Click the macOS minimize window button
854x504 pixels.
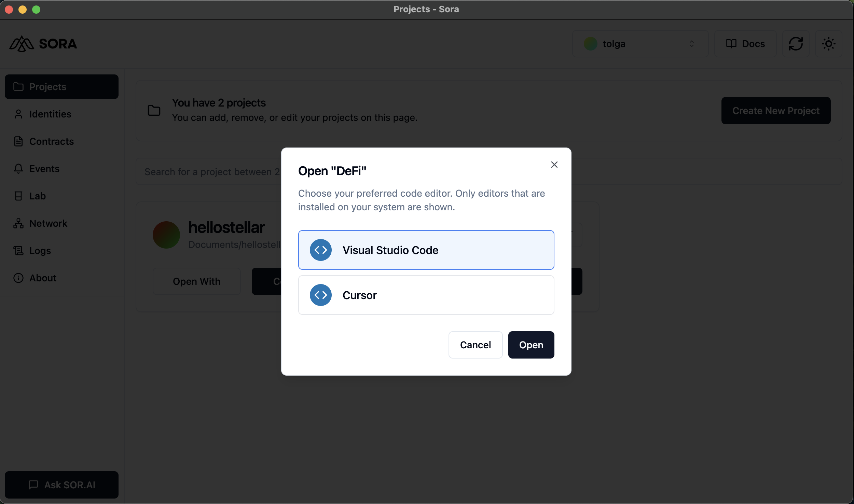[23, 10]
